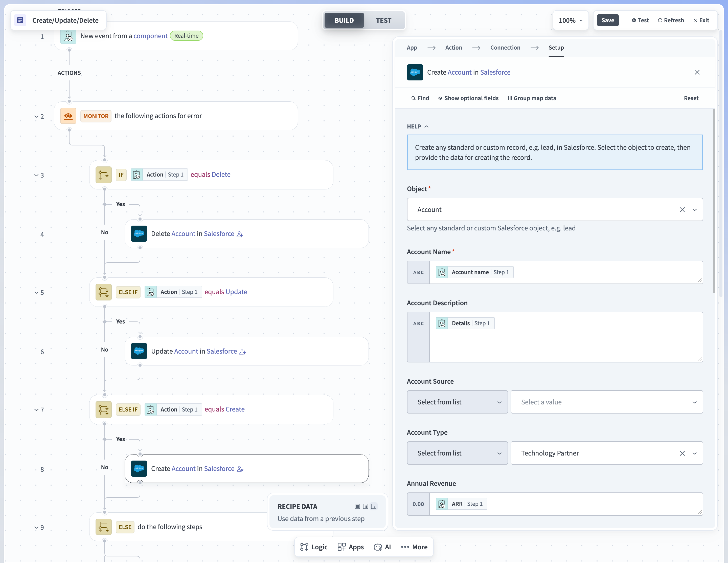
Task: Click the IF branch icon in step 3
Action: point(104,175)
